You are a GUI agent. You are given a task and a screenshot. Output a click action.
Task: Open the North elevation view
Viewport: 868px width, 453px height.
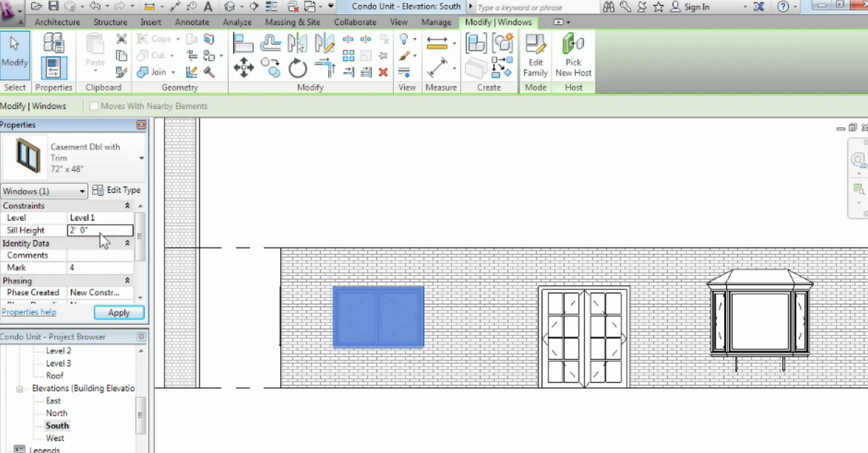[57, 413]
